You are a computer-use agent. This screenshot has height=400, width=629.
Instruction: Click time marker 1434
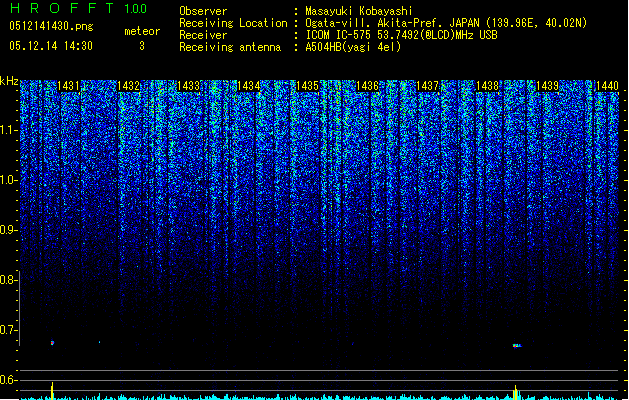pyautogui.click(x=248, y=86)
